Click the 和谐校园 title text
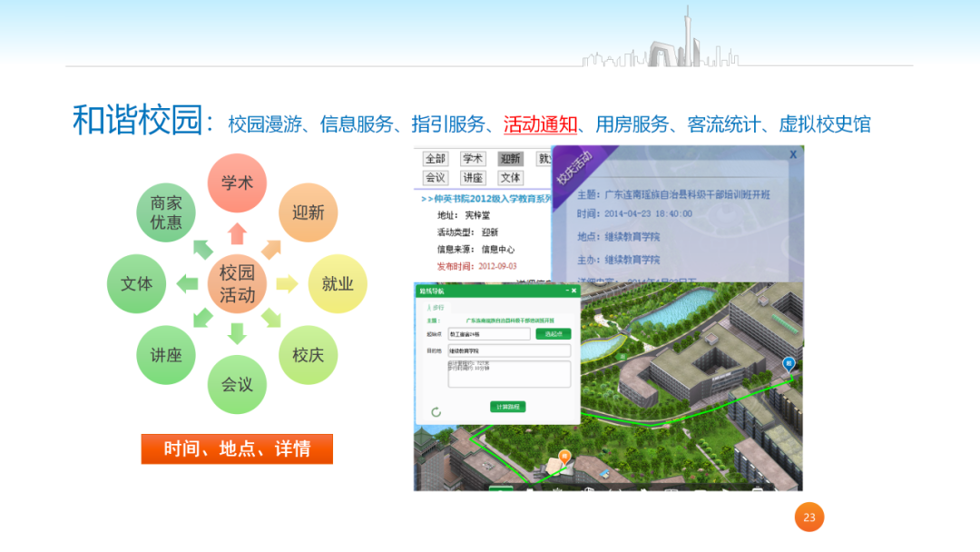This screenshot has height=552, width=980. pos(138,120)
